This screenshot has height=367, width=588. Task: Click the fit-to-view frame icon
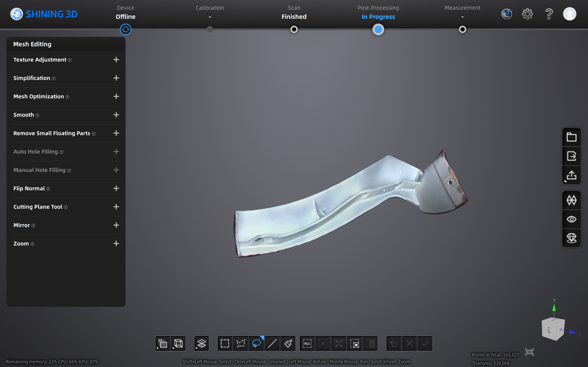coord(529,352)
